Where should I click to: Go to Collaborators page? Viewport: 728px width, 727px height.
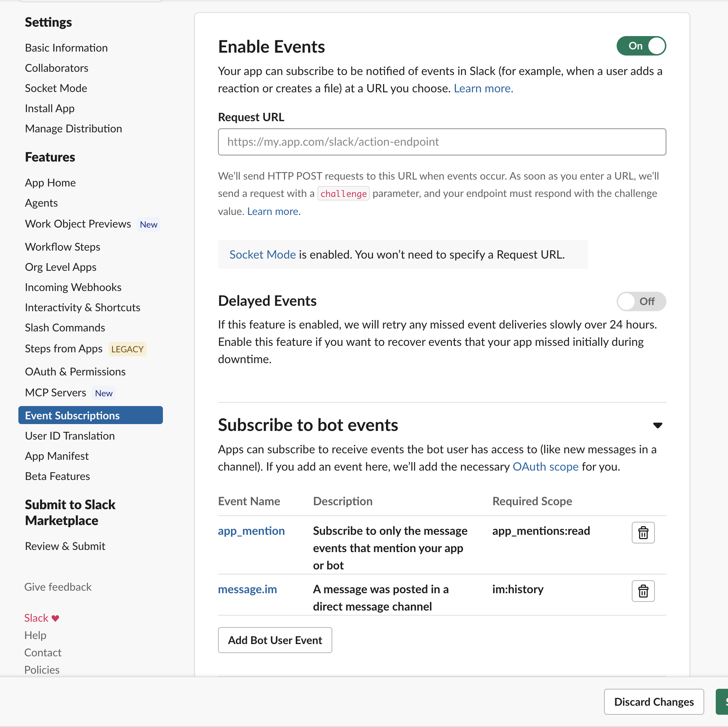[x=57, y=68]
